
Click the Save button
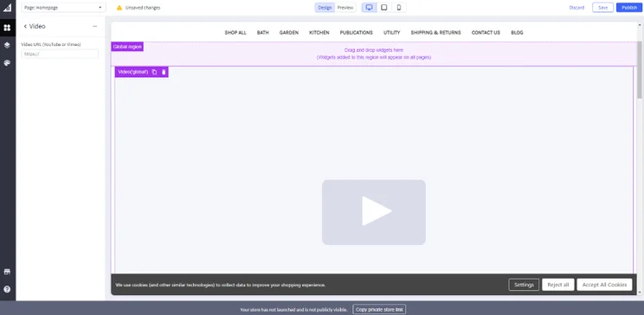point(603,8)
